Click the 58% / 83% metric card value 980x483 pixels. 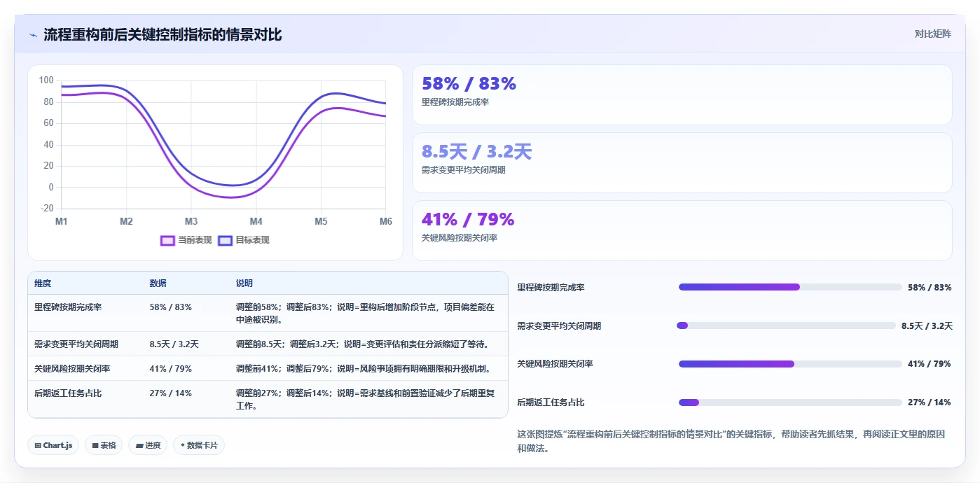469,84
